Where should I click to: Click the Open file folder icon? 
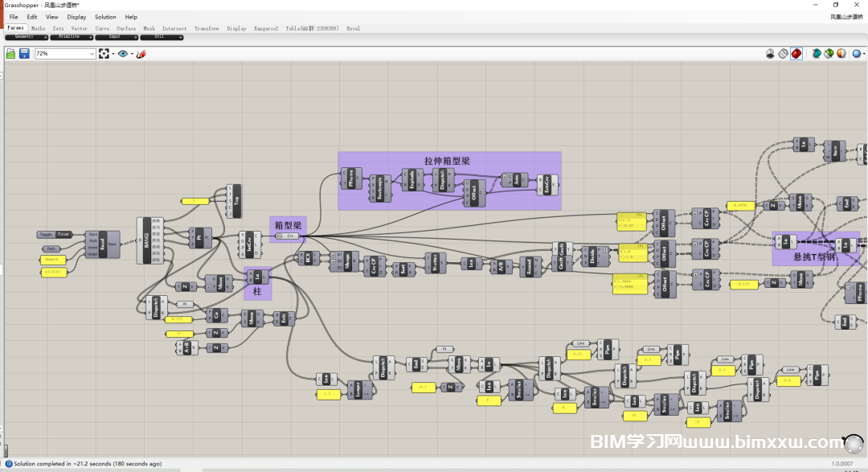pyautogui.click(x=11, y=54)
